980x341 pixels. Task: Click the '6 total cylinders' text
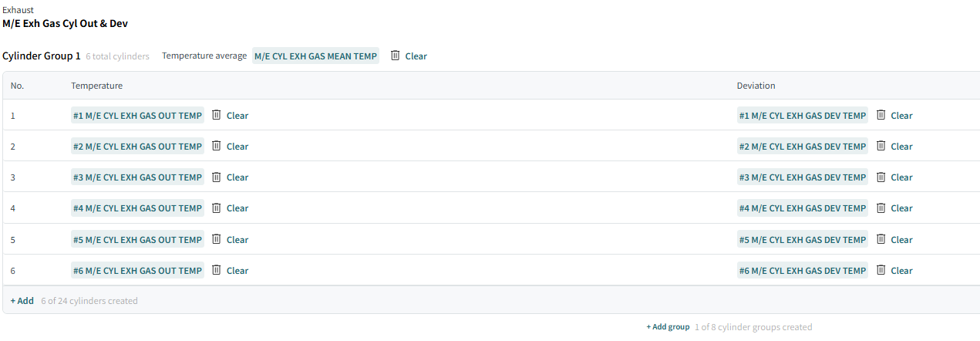click(x=117, y=56)
